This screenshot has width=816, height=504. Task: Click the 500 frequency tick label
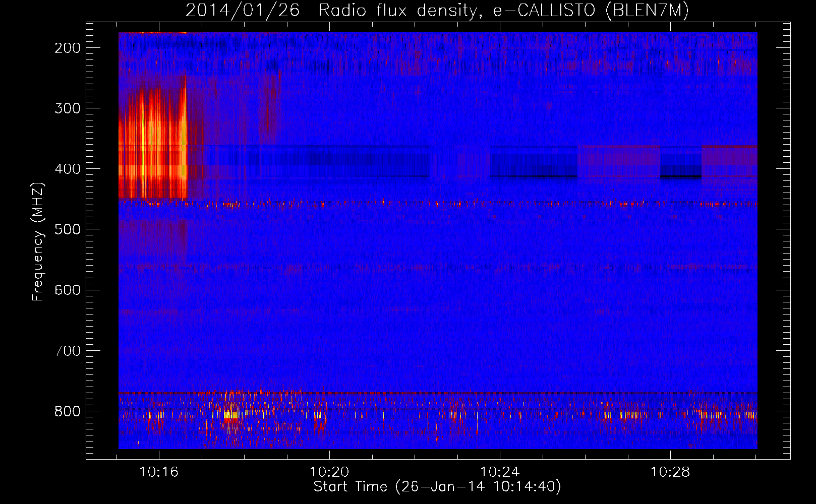pyautogui.click(x=68, y=229)
